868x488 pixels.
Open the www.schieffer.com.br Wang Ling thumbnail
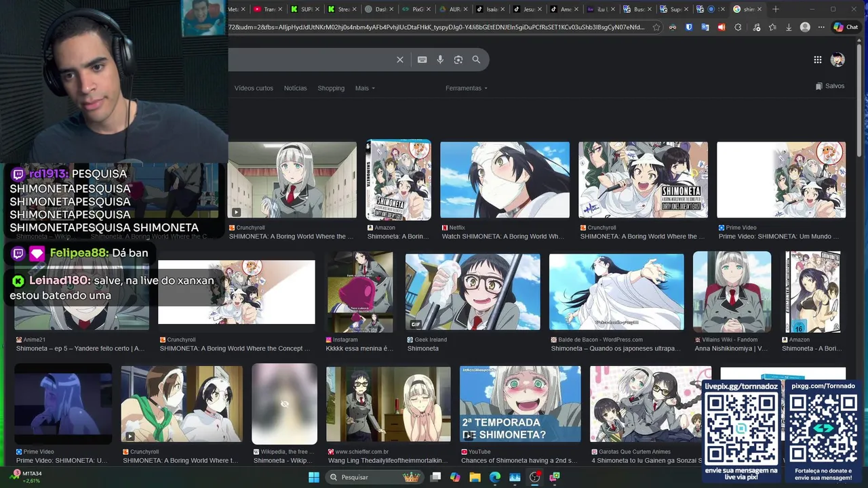point(389,404)
